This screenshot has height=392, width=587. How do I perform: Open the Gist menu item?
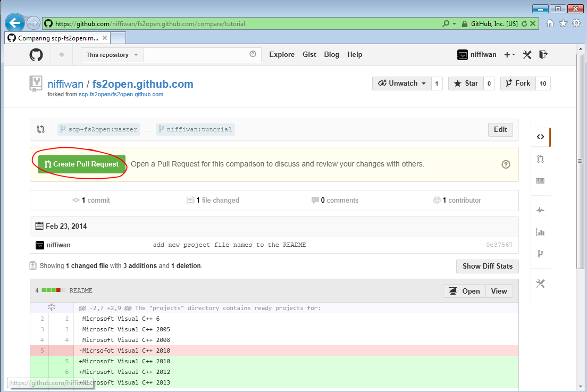click(x=309, y=55)
